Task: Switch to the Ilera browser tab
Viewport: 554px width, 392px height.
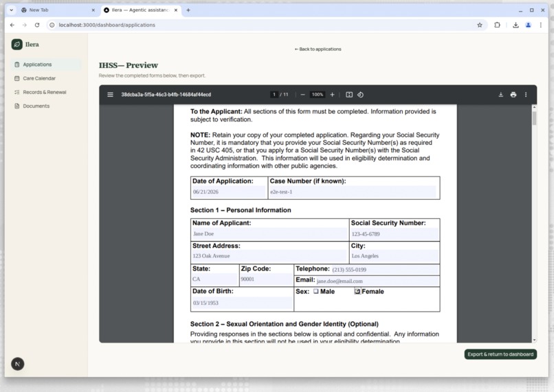Action: click(141, 10)
